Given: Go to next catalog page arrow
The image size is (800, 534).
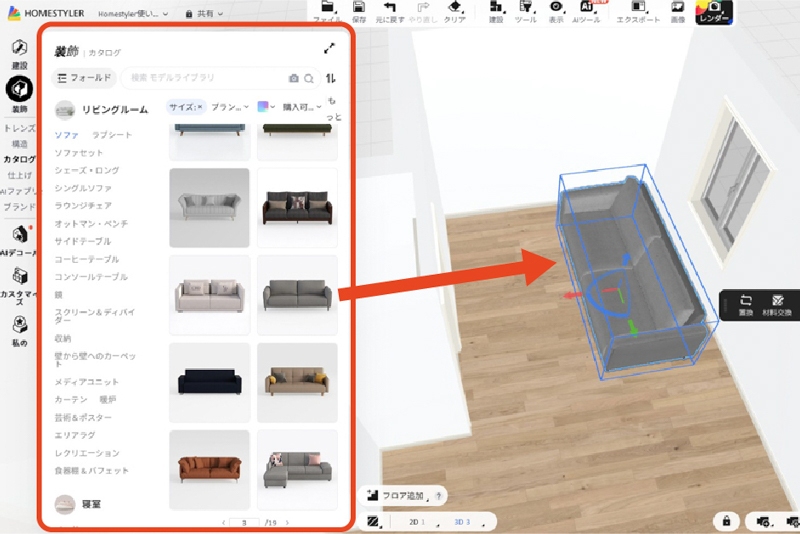Looking at the screenshot, I should tap(287, 523).
